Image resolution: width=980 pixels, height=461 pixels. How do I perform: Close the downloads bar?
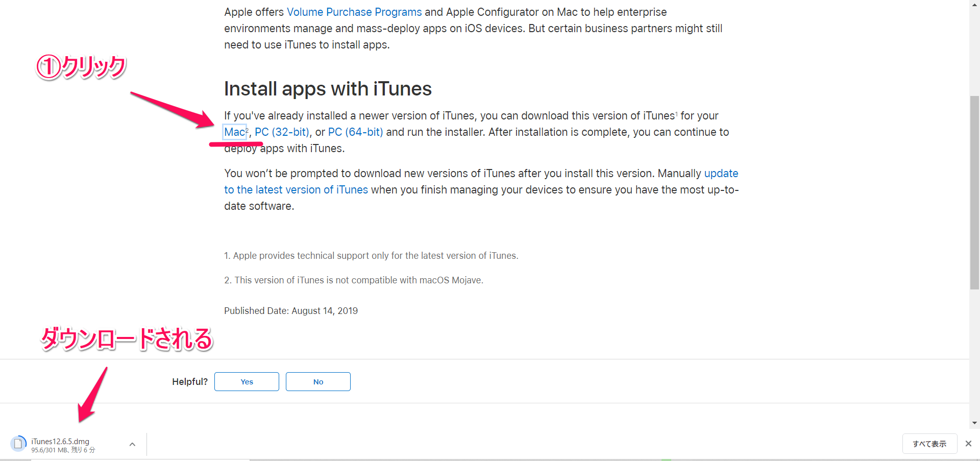(968, 444)
